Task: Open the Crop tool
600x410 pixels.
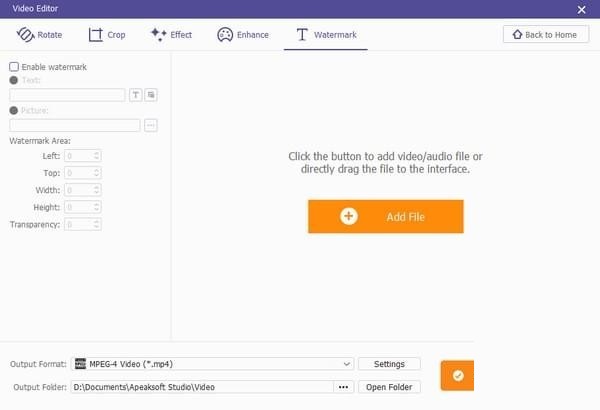Action: coord(107,35)
